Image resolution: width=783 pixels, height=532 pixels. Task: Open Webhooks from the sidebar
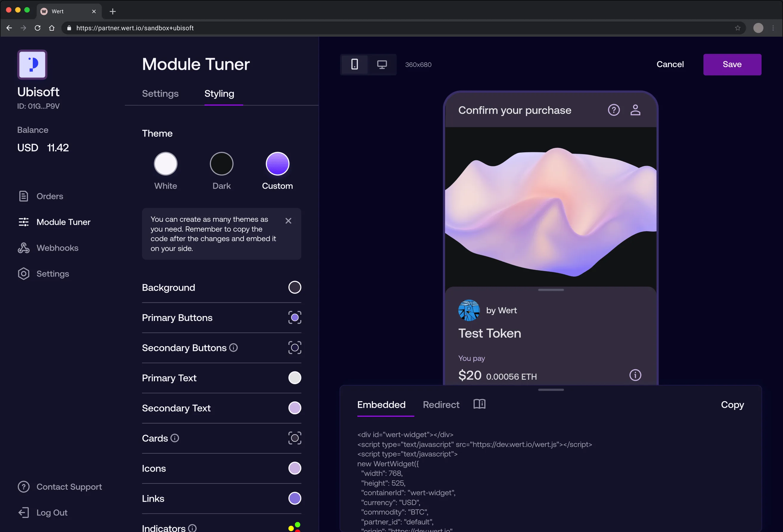coord(57,248)
